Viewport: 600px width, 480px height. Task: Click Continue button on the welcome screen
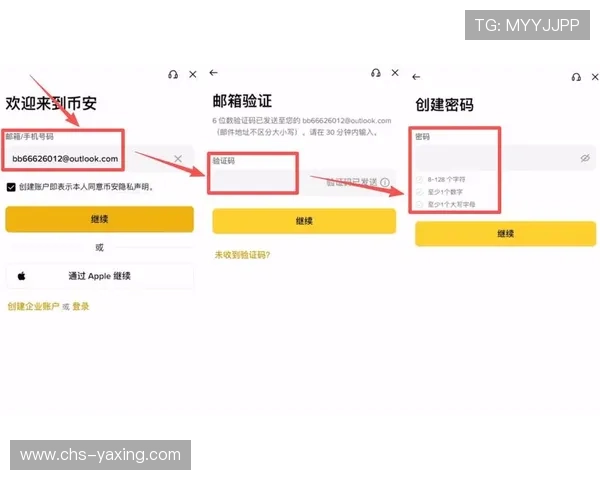point(99,219)
